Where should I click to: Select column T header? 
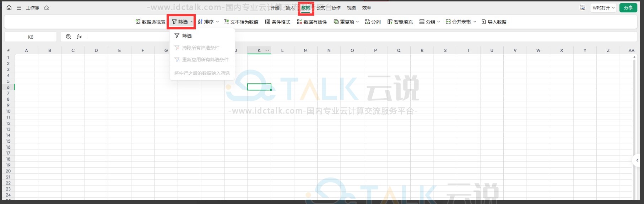(469, 50)
